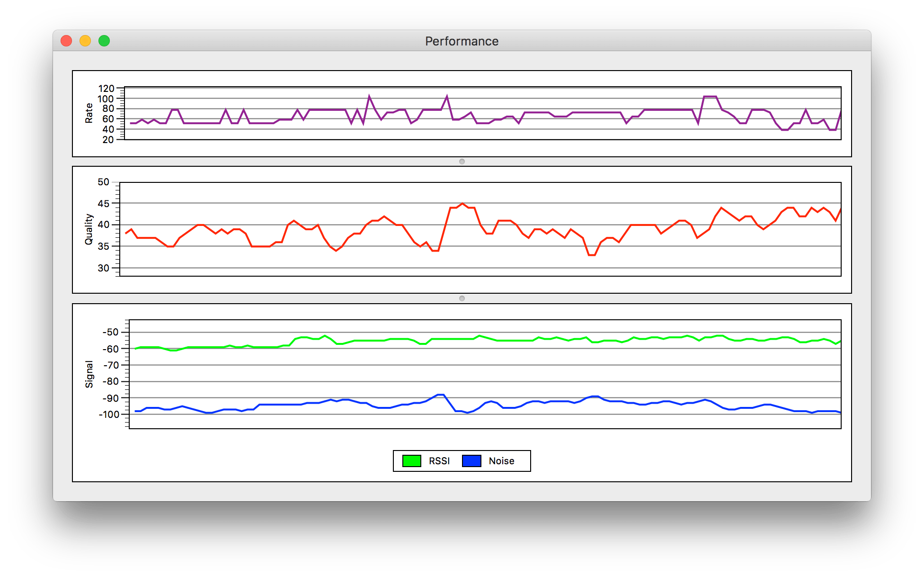Select the RSSI legend label
The height and width of the screenshot is (577, 924).
[x=439, y=460]
